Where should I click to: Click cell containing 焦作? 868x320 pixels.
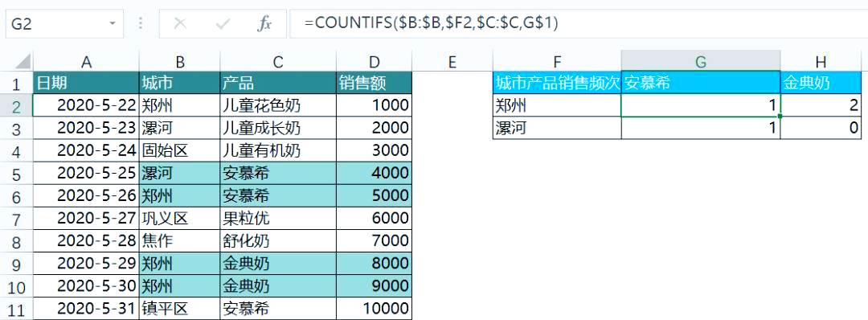pos(179,241)
